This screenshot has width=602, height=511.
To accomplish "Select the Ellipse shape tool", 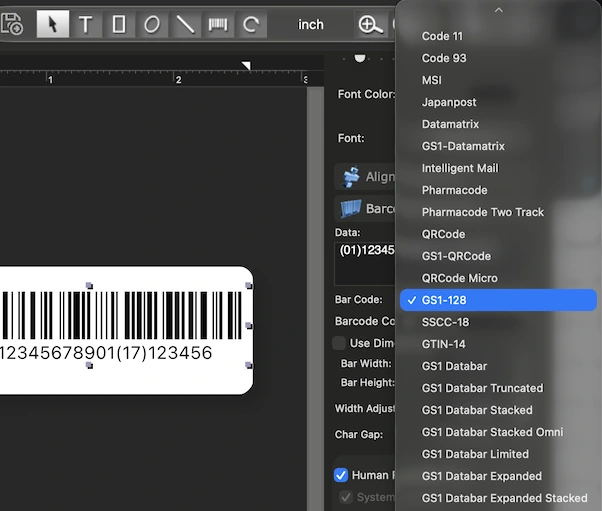I will [x=152, y=24].
